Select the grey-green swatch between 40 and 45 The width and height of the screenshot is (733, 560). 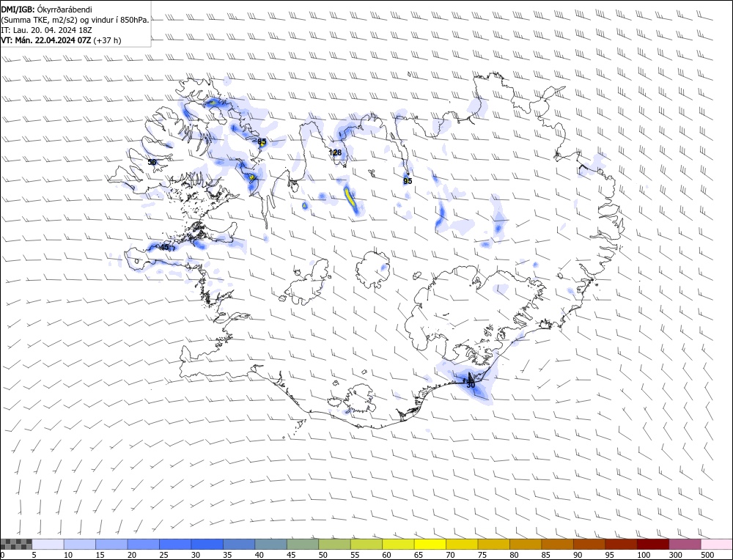(270, 544)
